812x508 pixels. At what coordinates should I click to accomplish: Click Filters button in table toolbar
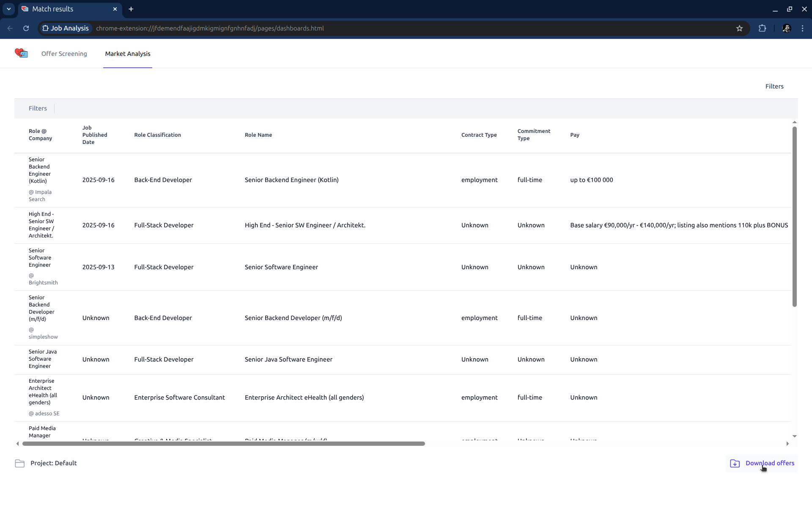tap(38, 108)
